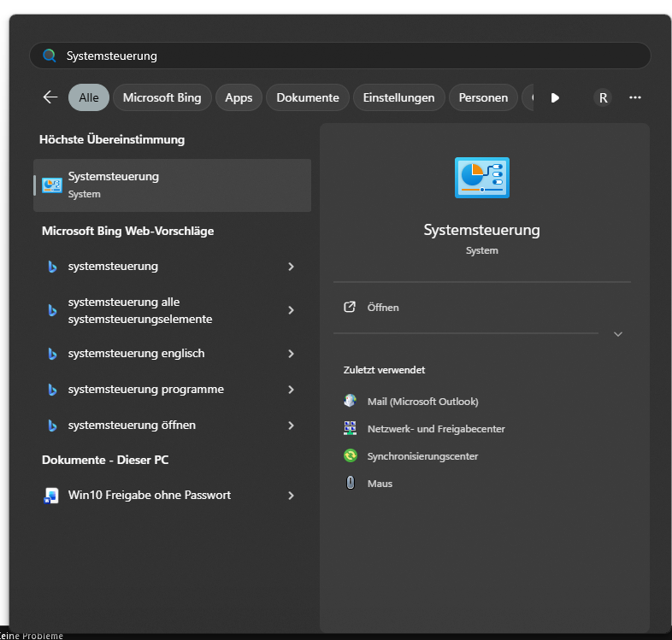Open the large Systemsteuerung icon in preview
Viewport: 672px width, 640px height.
[481, 178]
